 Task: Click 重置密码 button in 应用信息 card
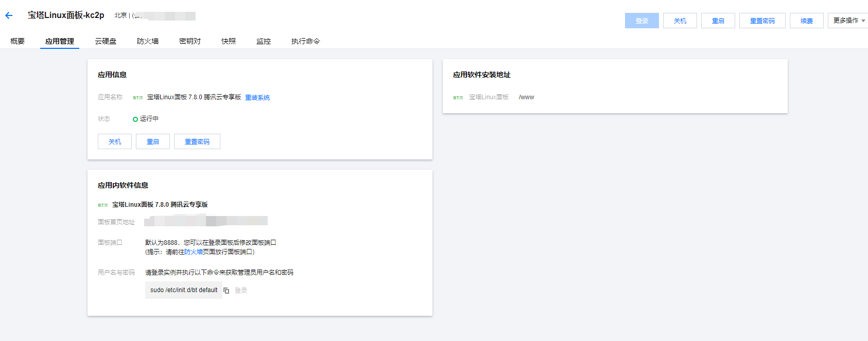[197, 141]
